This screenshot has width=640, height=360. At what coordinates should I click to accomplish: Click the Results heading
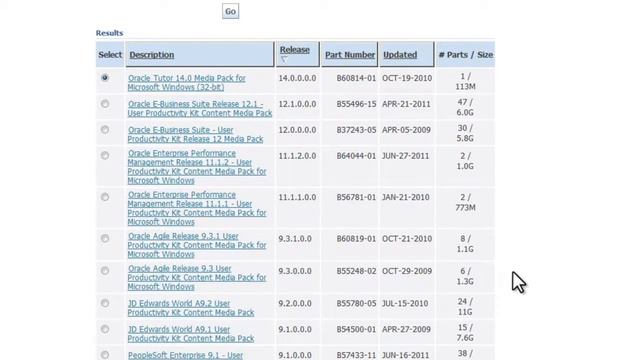[109, 33]
